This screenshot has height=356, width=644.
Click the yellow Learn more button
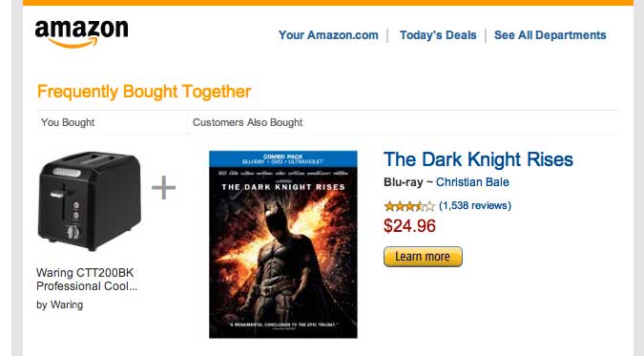423,257
